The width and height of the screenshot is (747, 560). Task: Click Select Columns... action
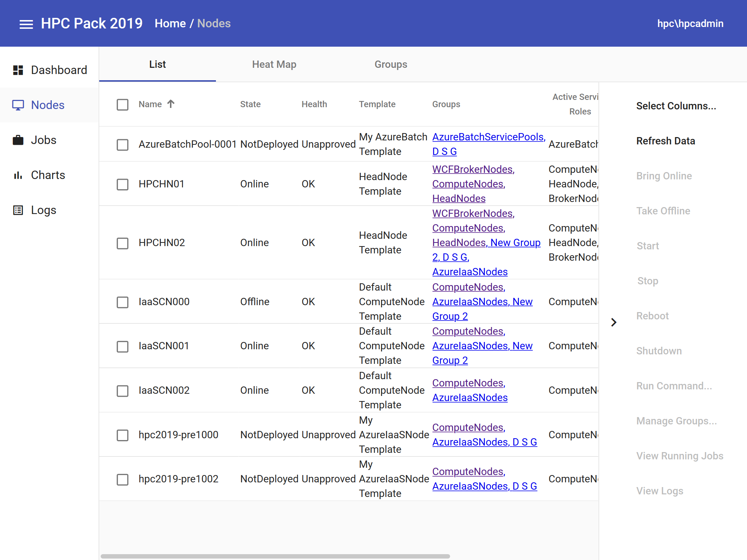coord(676,106)
